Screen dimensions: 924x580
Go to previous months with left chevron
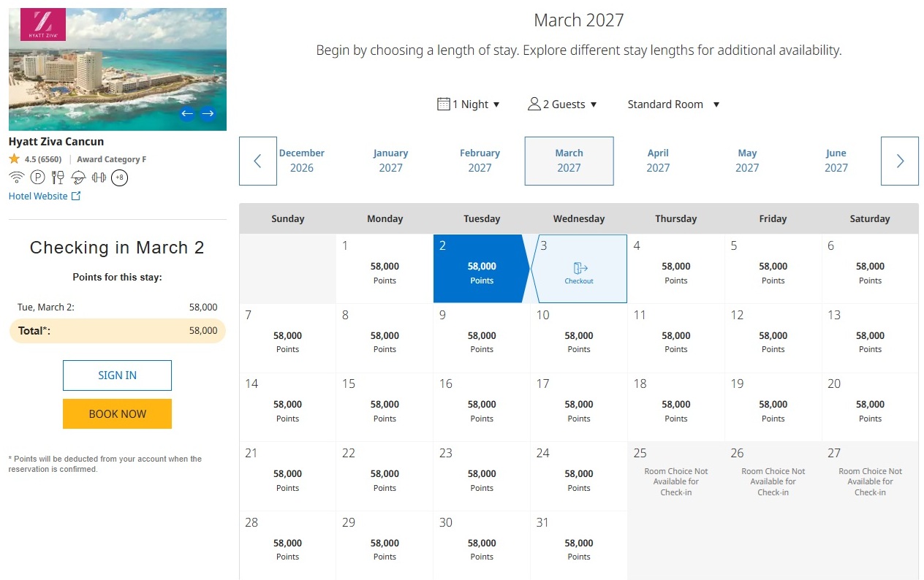(258, 161)
